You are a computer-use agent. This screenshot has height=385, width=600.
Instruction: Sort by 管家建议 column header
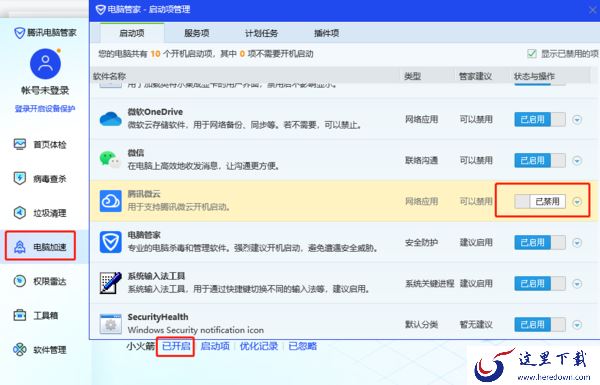tap(476, 76)
